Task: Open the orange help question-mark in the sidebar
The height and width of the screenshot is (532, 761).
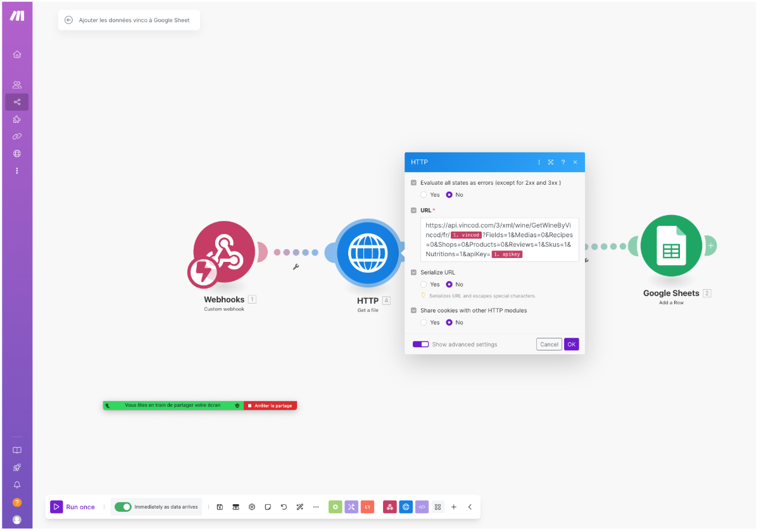Action: click(x=17, y=502)
